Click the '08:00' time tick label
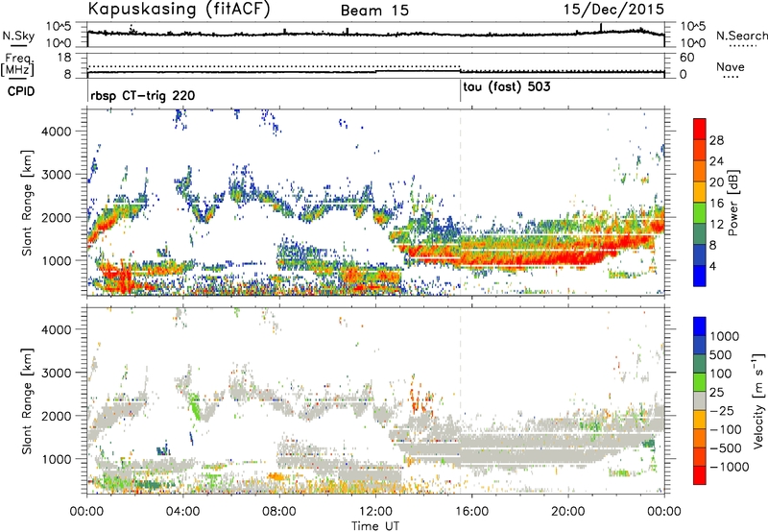Image resolution: width=768 pixels, height=532 pixels. click(279, 512)
